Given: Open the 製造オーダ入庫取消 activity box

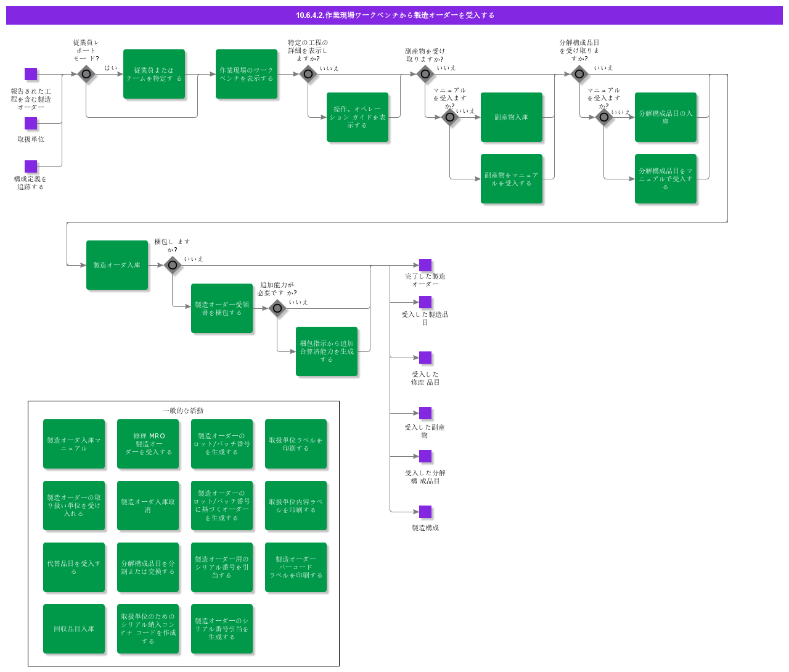Looking at the screenshot, I should coord(148,506).
